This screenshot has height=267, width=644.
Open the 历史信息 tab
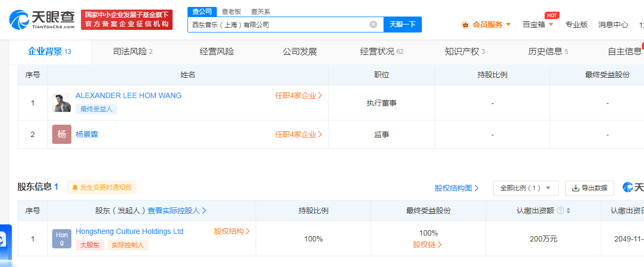click(x=548, y=52)
